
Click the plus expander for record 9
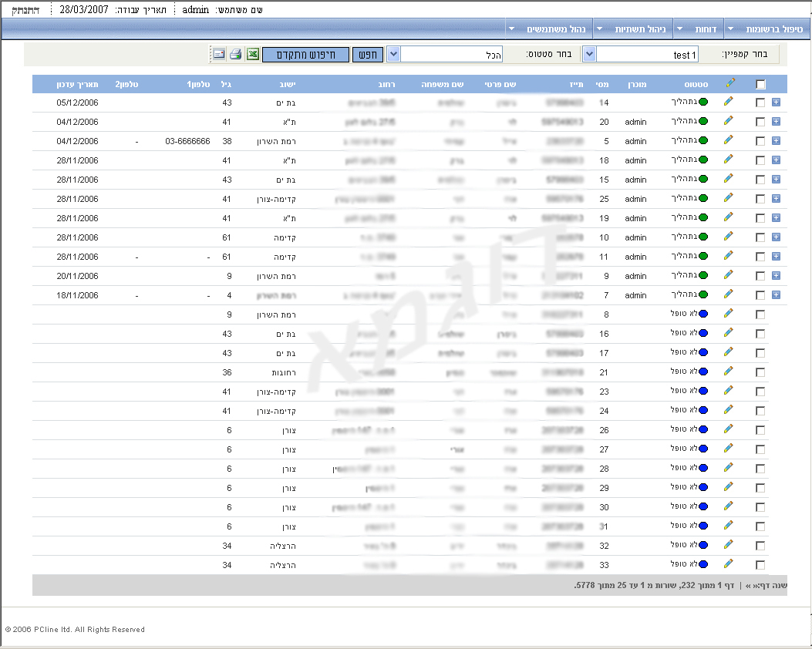[x=776, y=275]
